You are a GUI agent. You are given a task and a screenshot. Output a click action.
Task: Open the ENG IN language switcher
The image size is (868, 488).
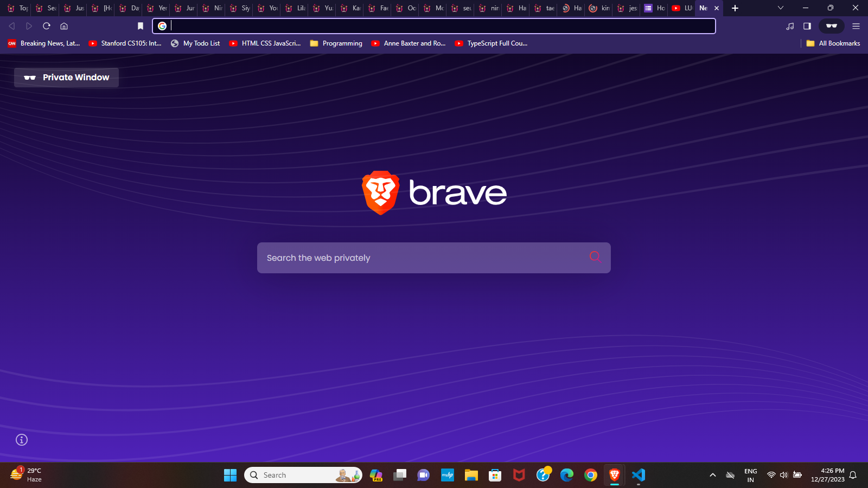pyautogui.click(x=751, y=475)
